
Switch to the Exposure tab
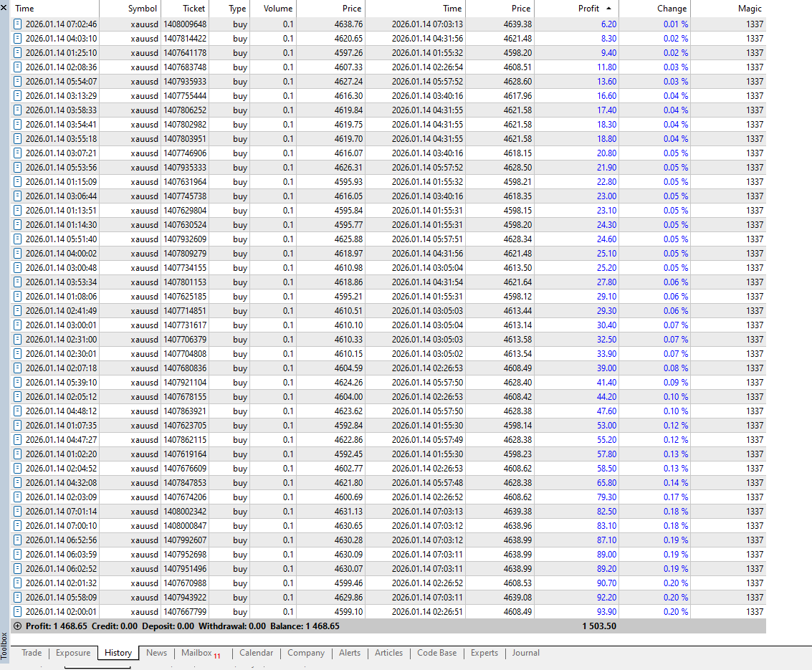tap(73, 653)
